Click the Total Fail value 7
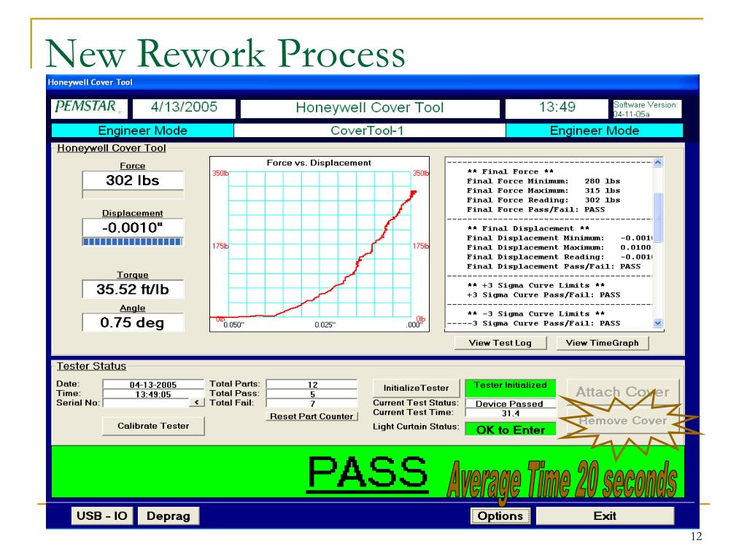Viewport: 747px width, 560px height. coord(312,403)
